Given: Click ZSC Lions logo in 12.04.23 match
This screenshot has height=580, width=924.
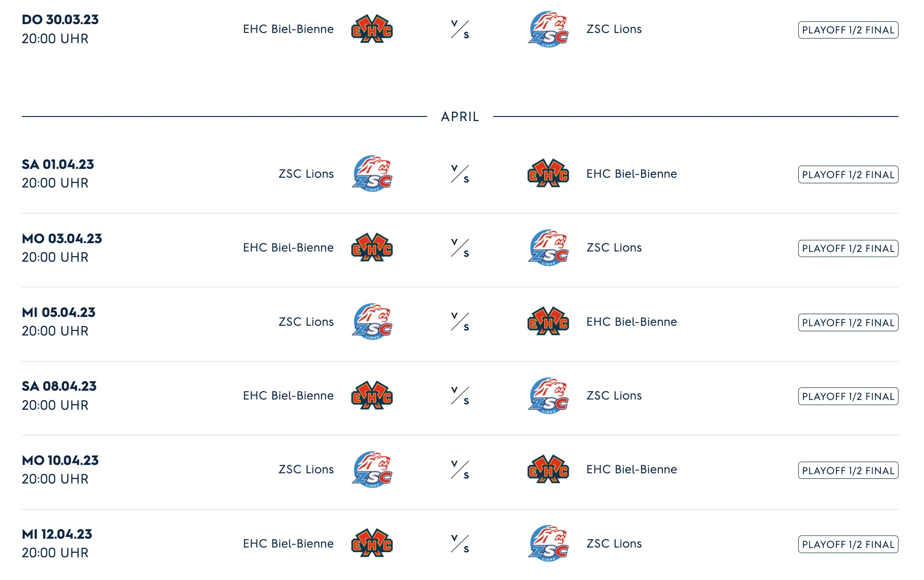Looking at the screenshot, I should point(548,543).
